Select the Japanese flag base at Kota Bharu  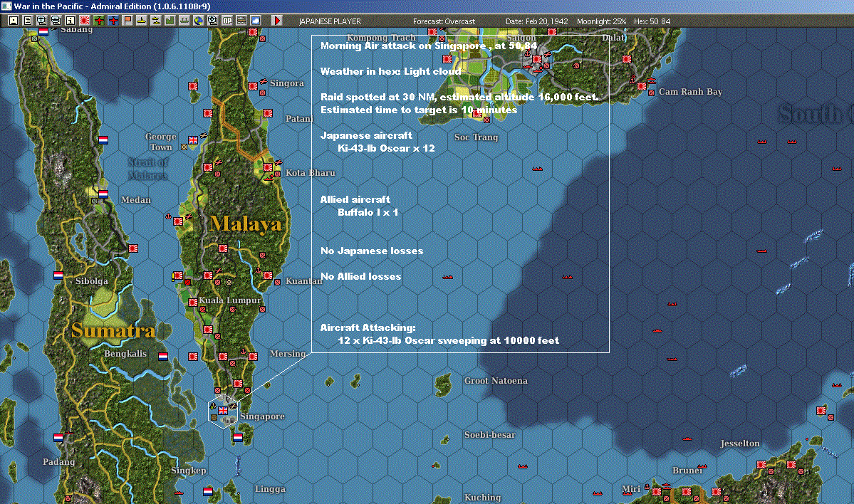(x=268, y=167)
